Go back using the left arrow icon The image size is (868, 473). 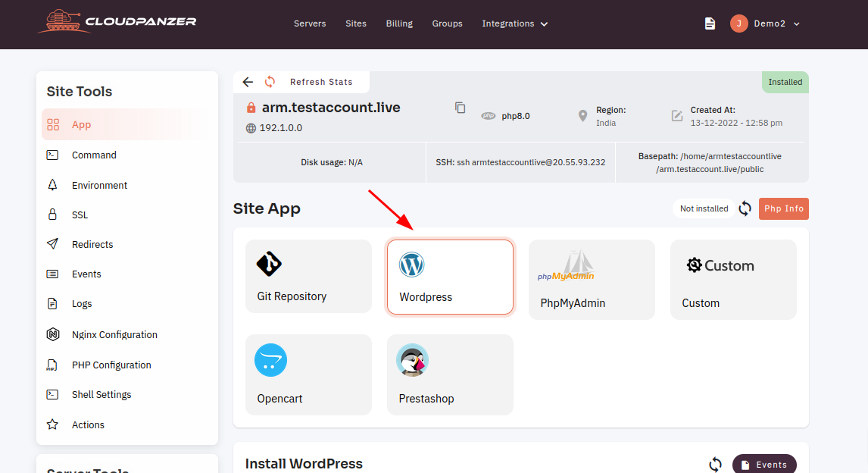coord(248,82)
